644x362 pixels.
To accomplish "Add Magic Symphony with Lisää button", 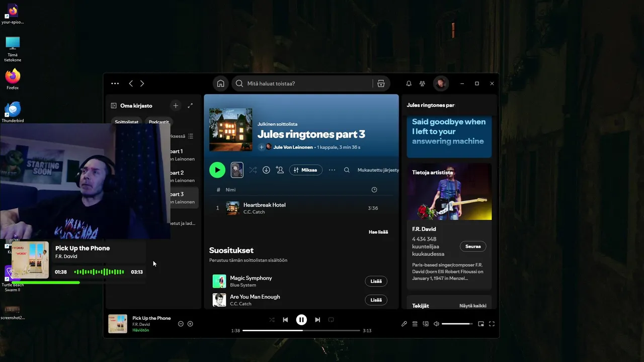I will (376, 281).
